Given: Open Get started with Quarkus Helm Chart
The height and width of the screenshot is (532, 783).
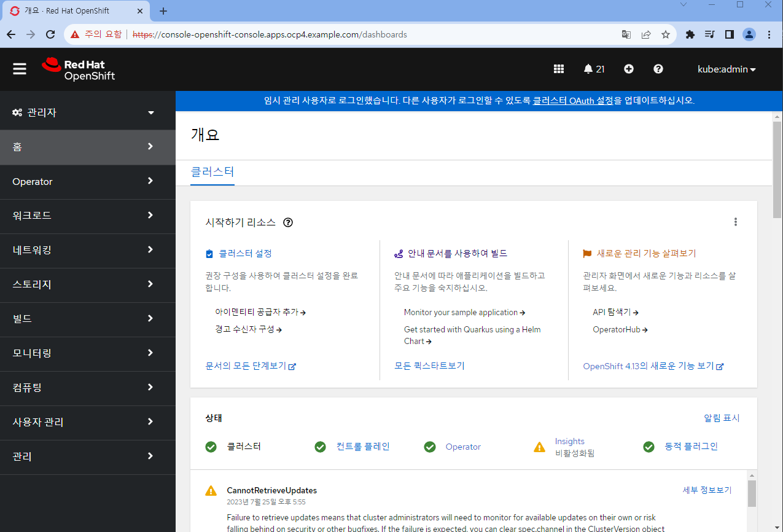Looking at the screenshot, I should 472,335.
